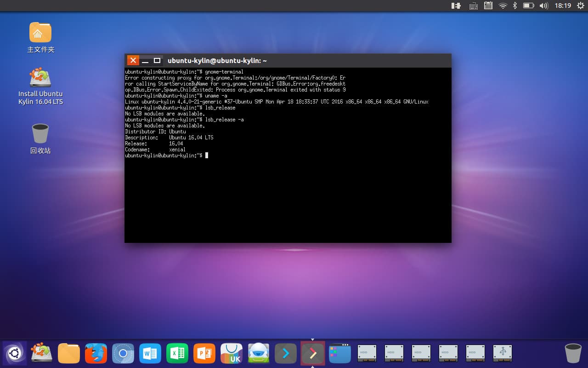Click the blue-arrow terminal icon in dock

coord(286,353)
